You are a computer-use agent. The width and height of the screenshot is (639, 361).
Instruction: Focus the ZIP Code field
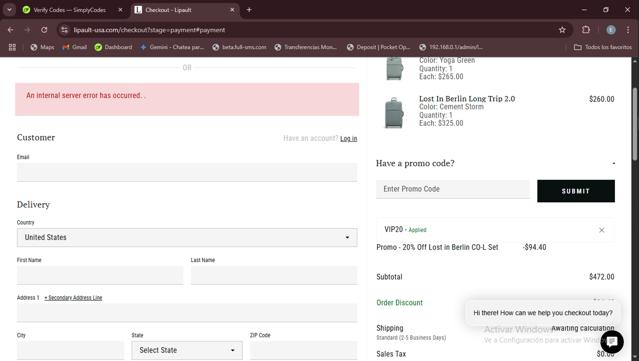304,350
